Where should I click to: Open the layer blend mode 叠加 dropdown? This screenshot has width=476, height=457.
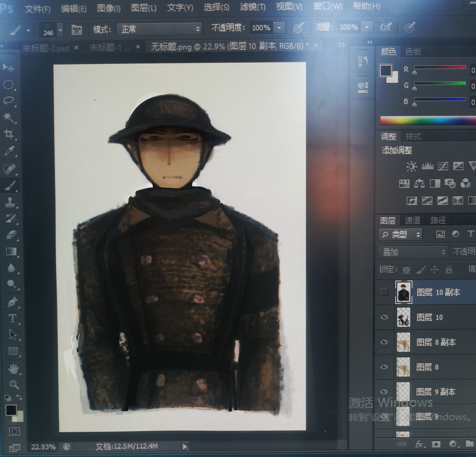click(x=413, y=252)
